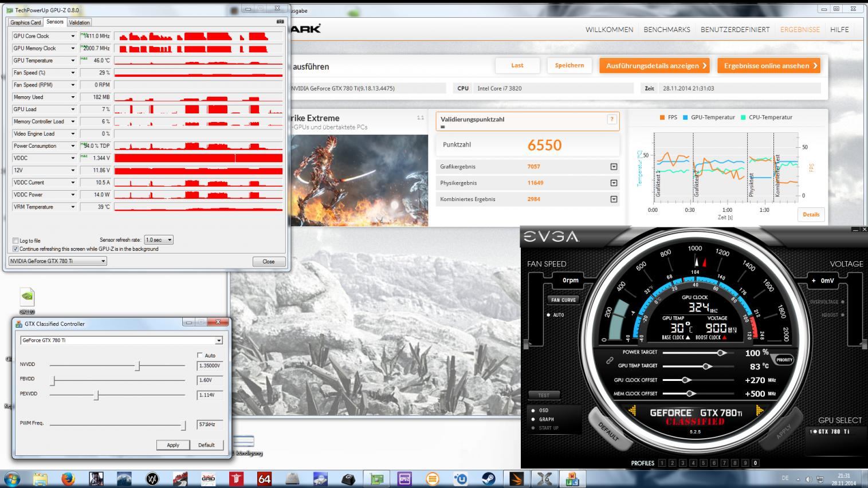Click the Details button under the 3DMark chart
Viewport: 868px width, 488px height.
pos(811,215)
